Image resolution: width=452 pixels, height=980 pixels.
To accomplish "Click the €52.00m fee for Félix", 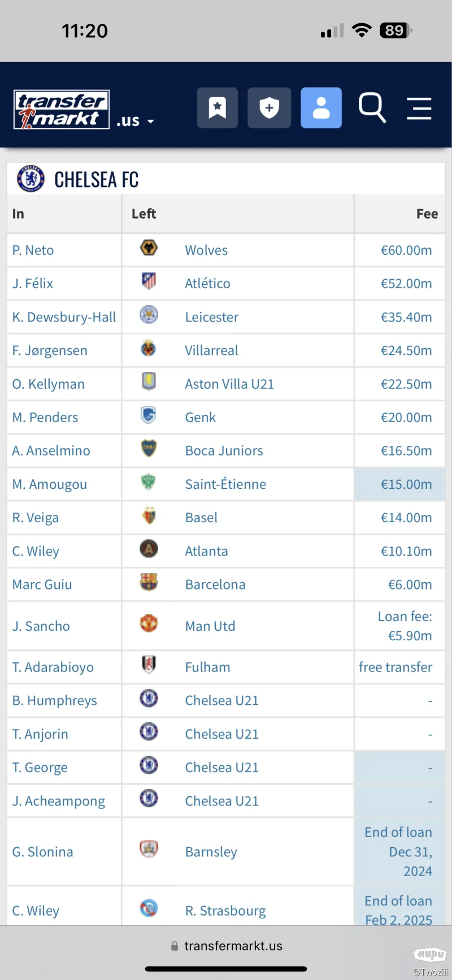I will pyautogui.click(x=406, y=283).
